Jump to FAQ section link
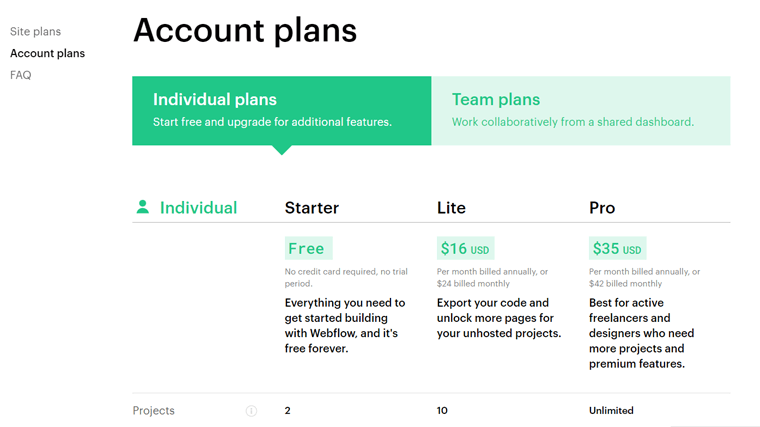Screen dimensions: 760x427 [20, 75]
